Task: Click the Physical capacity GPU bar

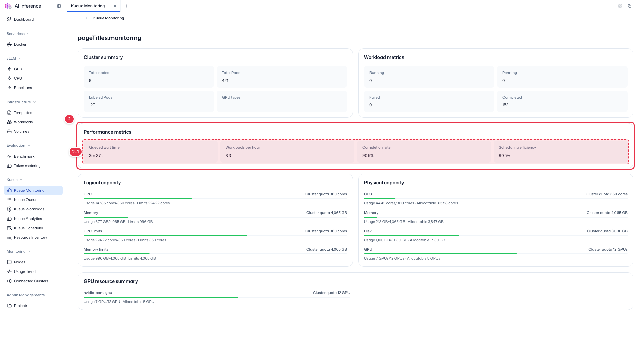Action: pyautogui.click(x=496, y=254)
